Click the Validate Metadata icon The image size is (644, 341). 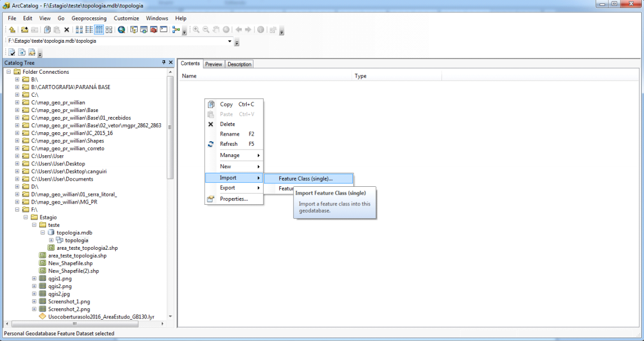12,52
